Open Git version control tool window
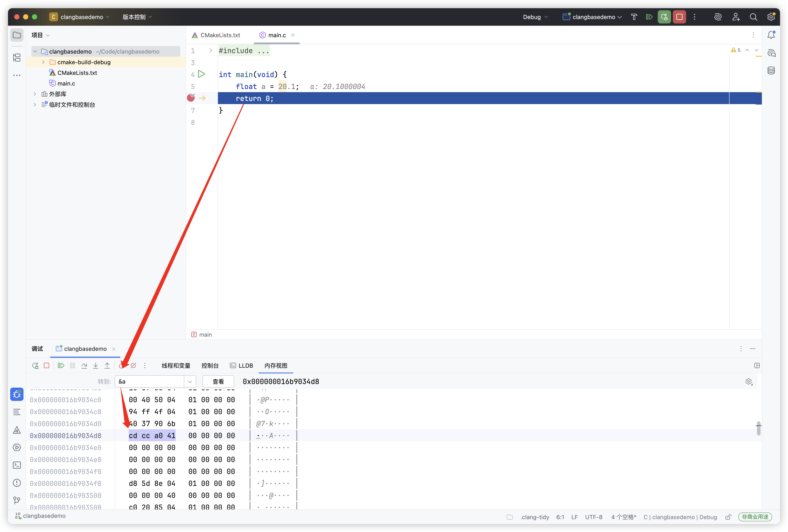 [17, 501]
